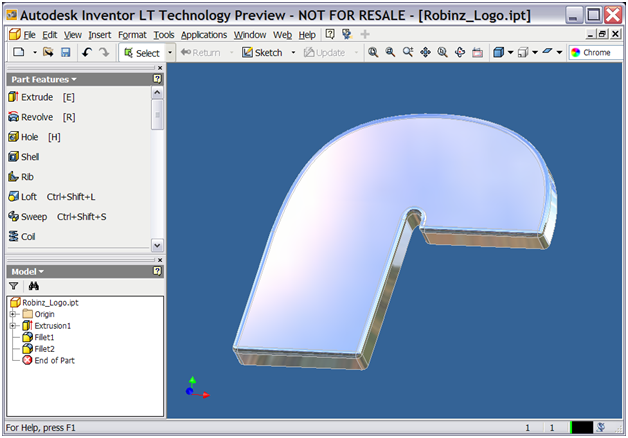Image resolution: width=628 pixels, height=438 pixels.
Task: Select the Coil tool
Action: [x=22, y=236]
